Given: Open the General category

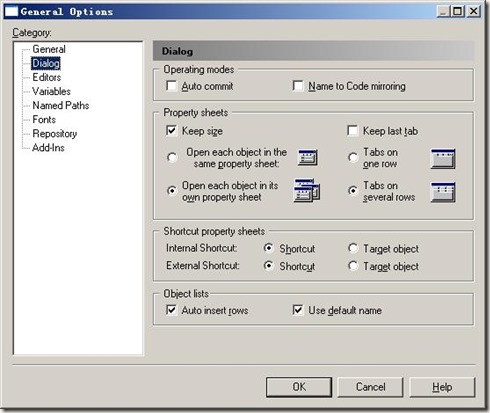Looking at the screenshot, I should [x=49, y=49].
